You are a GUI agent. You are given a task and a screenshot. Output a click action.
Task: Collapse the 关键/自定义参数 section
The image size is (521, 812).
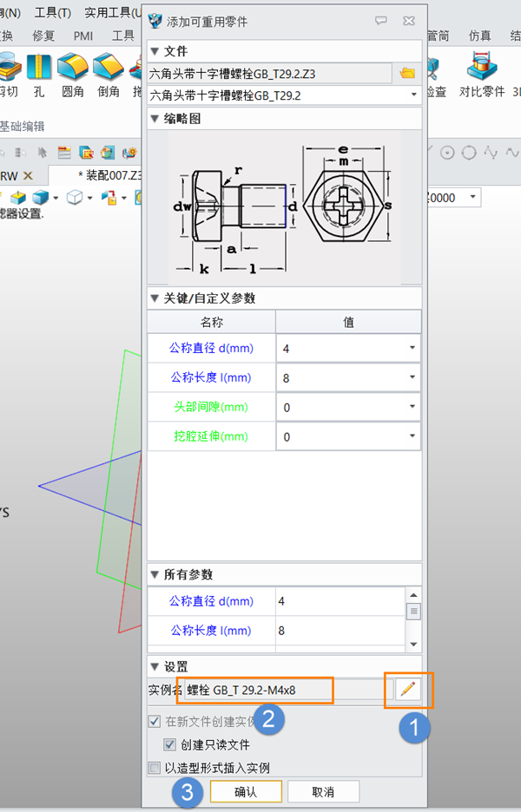pos(155,298)
